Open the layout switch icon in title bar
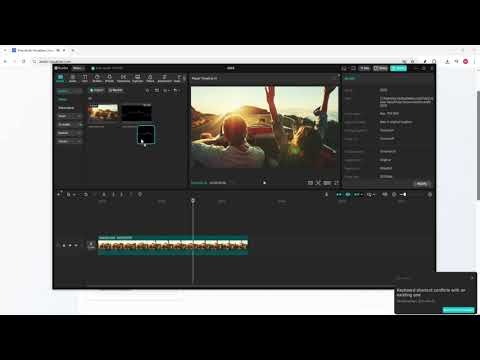The width and height of the screenshot is (480, 360). pyautogui.click(x=344, y=68)
